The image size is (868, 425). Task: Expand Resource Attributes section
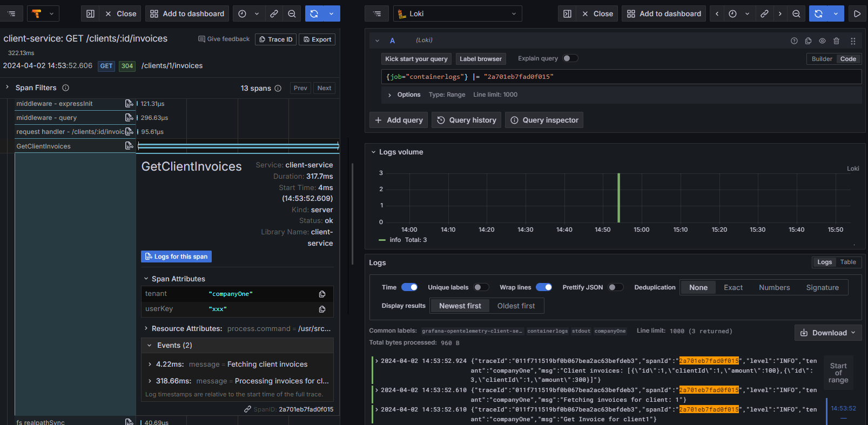coord(146,328)
